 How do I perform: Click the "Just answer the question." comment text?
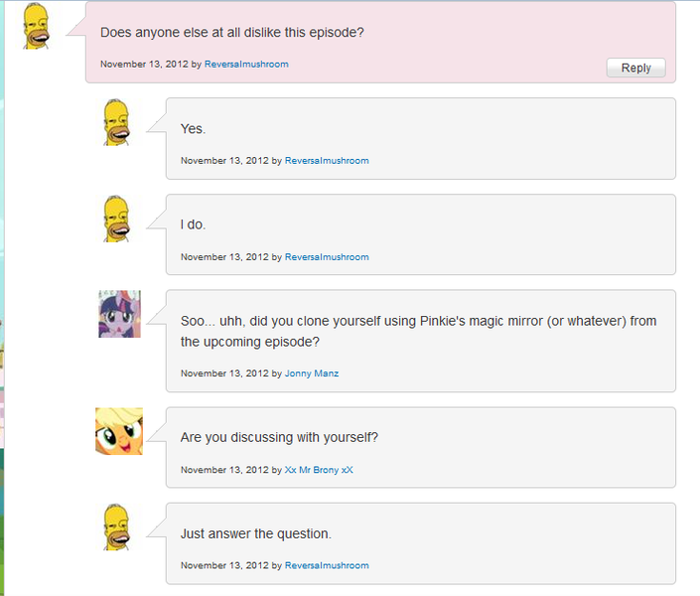(255, 533)
